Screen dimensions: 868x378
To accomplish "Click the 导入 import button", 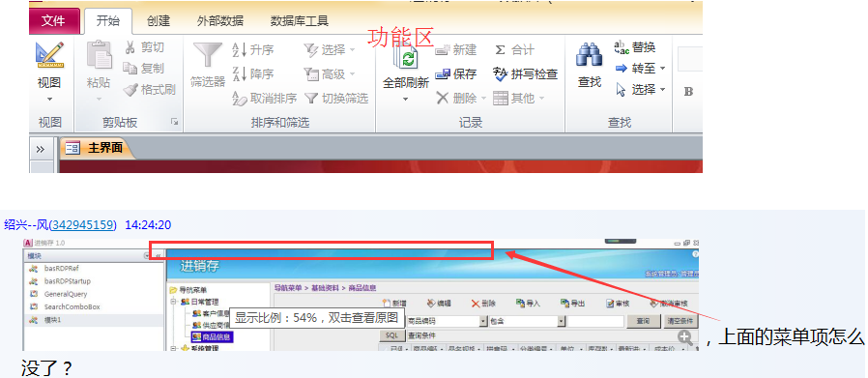I will pyautogui.click(x=528, y=304).
